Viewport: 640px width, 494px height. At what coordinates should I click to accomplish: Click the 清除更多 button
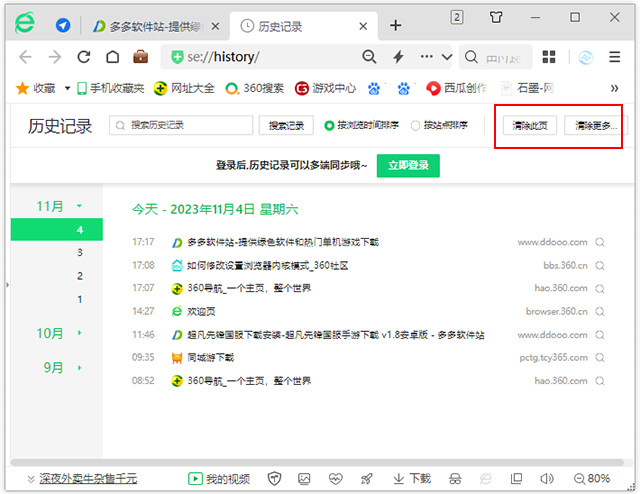coord(596,125)
